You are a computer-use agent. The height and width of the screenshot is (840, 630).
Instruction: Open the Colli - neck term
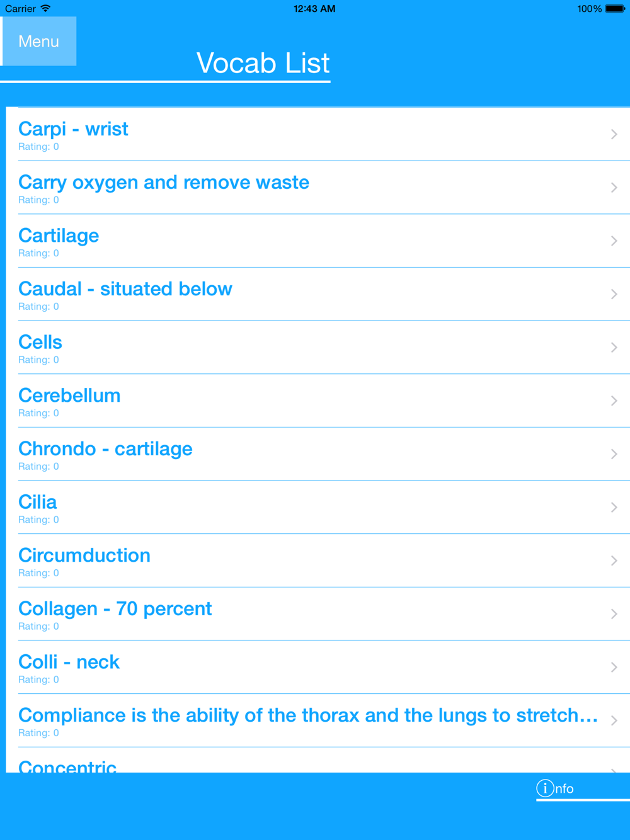[318, 667]
